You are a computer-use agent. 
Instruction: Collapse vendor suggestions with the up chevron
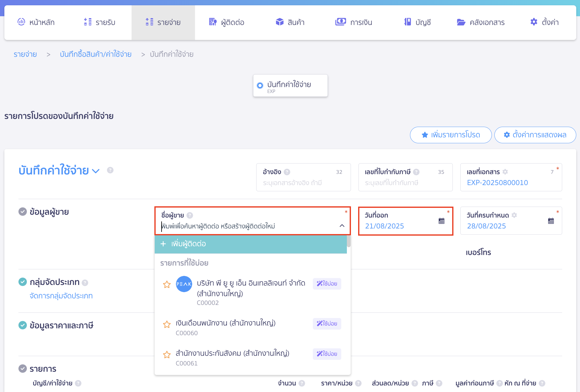pos(341,226)
